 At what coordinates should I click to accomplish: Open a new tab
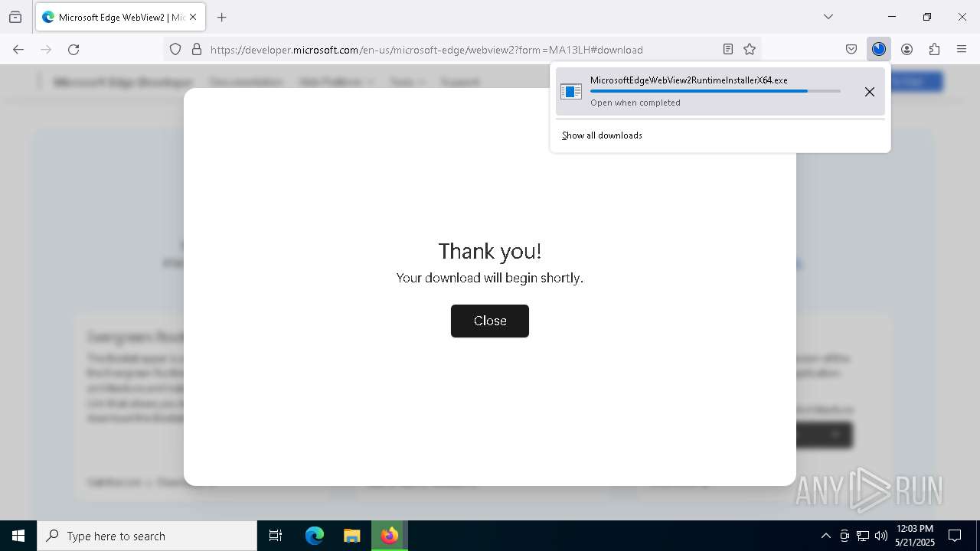[x=221, y=17]
